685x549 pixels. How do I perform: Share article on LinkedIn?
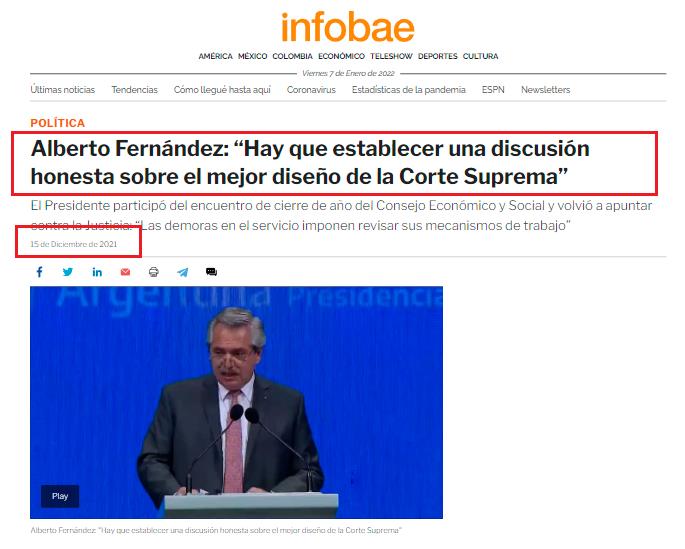[97, 272]
